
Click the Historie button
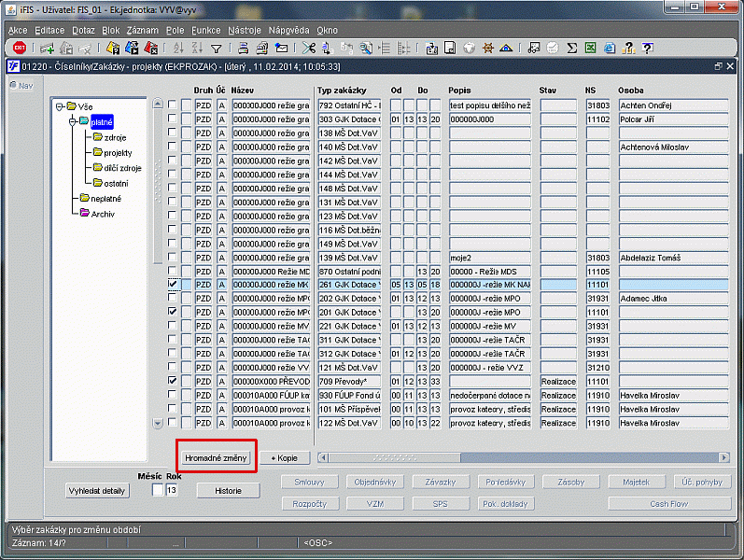click(x=228, y=491)
